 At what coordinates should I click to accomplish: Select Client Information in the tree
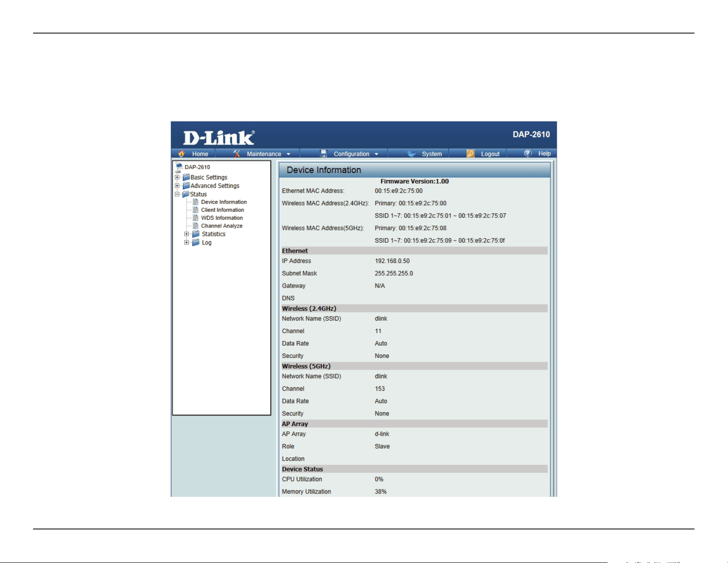[222, 210]
